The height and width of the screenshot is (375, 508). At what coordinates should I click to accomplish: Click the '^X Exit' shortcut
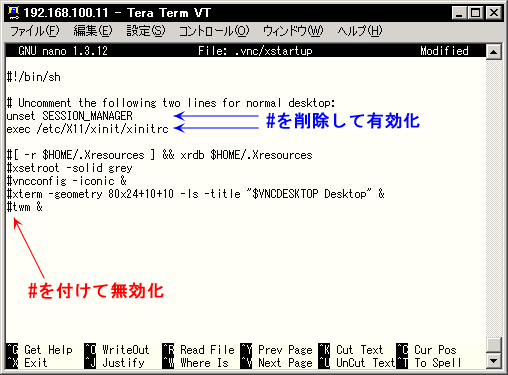(x=27, y=363)
